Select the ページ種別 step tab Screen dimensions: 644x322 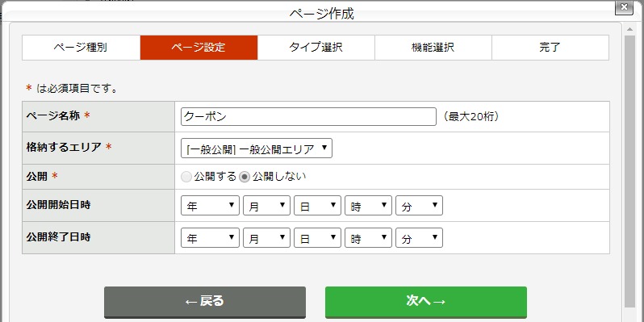pos(81,48)
